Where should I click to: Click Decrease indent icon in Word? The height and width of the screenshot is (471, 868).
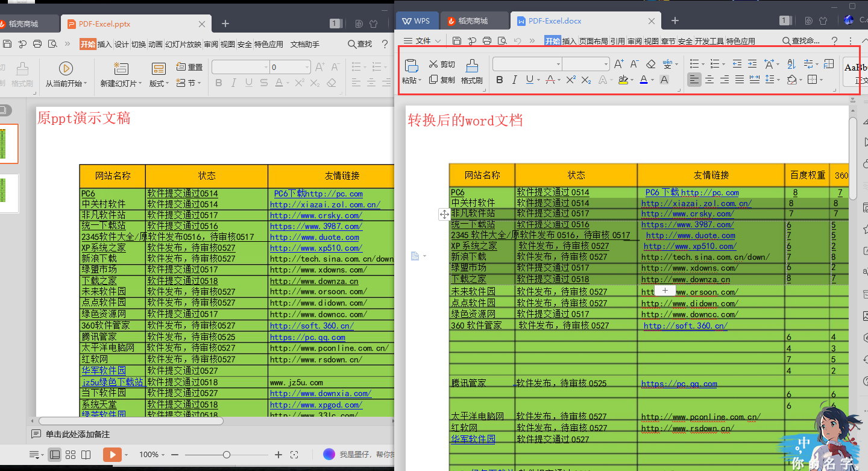pos(737,64)
